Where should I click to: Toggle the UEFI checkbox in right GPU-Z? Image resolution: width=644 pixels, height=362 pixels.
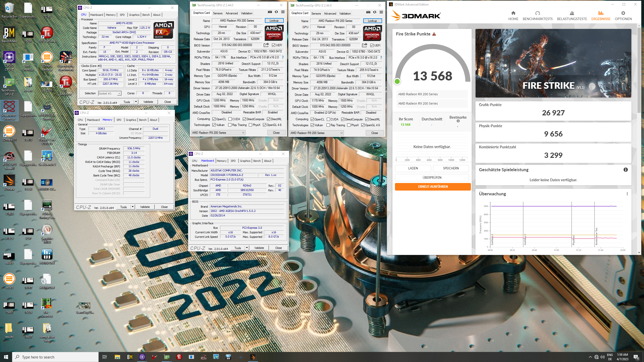372,46
